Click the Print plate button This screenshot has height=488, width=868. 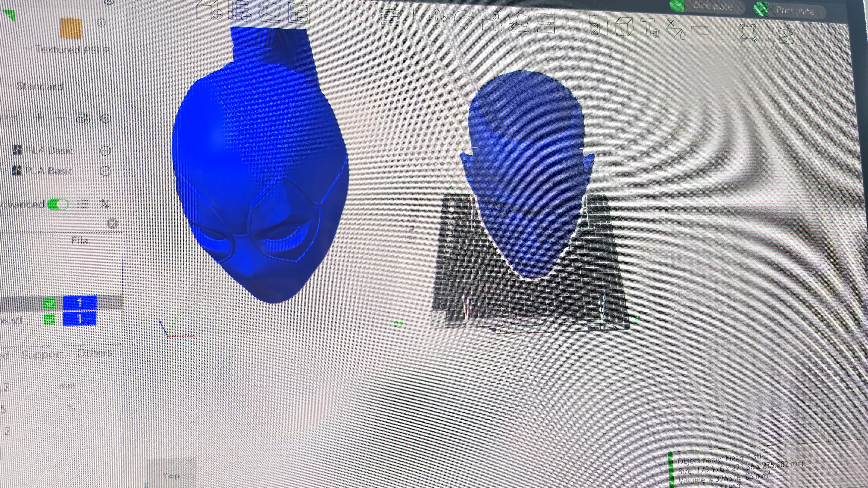[x=795, y=11]
